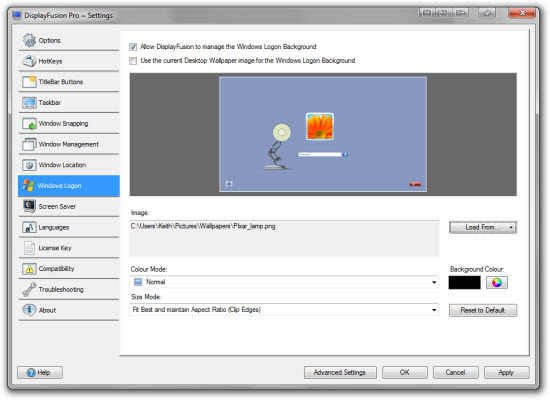Click the Options gear icon
Viewport: 550px width, 400px height.
(x=29, y=40)
